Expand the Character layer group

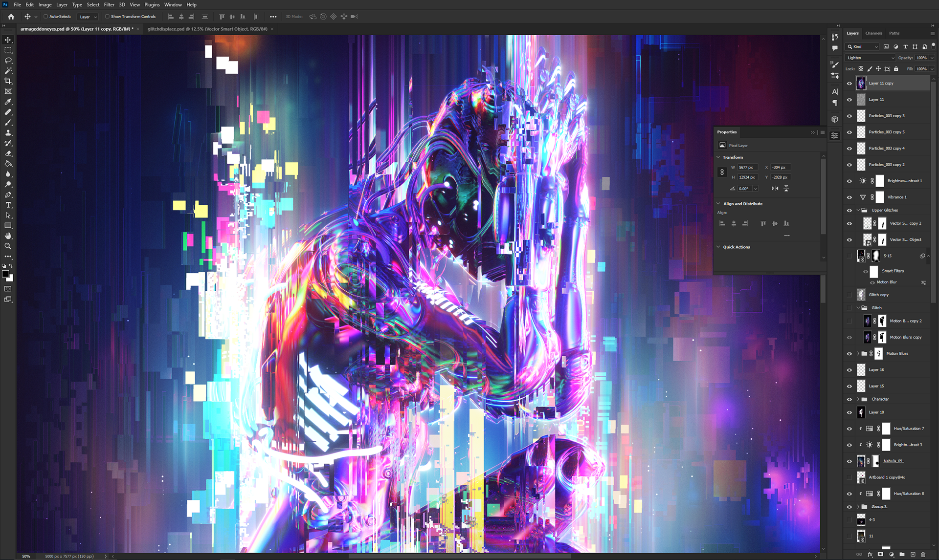pos(858,399)
